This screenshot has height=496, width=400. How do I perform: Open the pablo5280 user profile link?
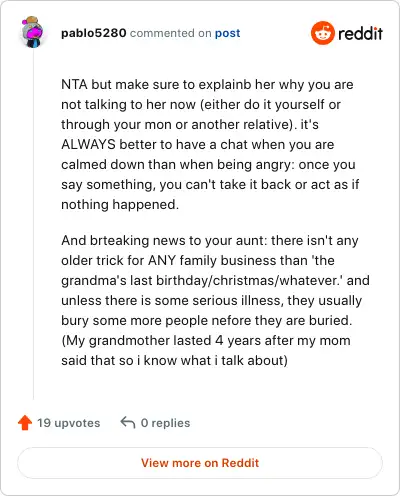94,33
